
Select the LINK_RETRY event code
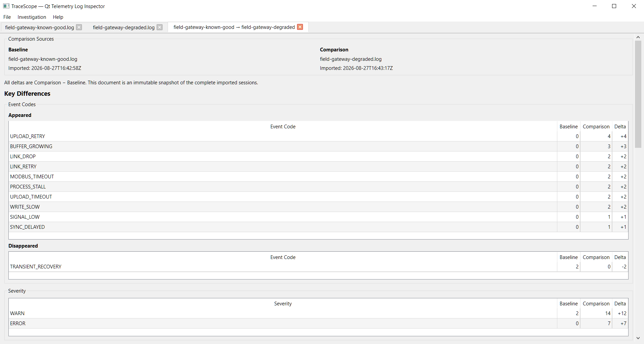[x=23, y=167]
